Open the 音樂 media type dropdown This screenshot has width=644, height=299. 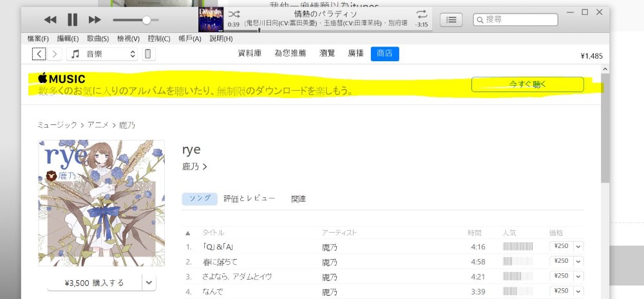pyautogui.click(x=102, y=53)
